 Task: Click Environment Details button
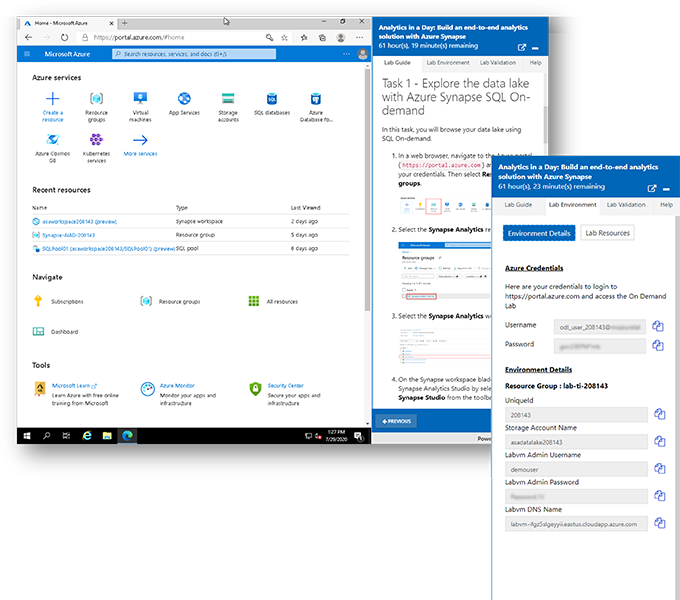539,233
